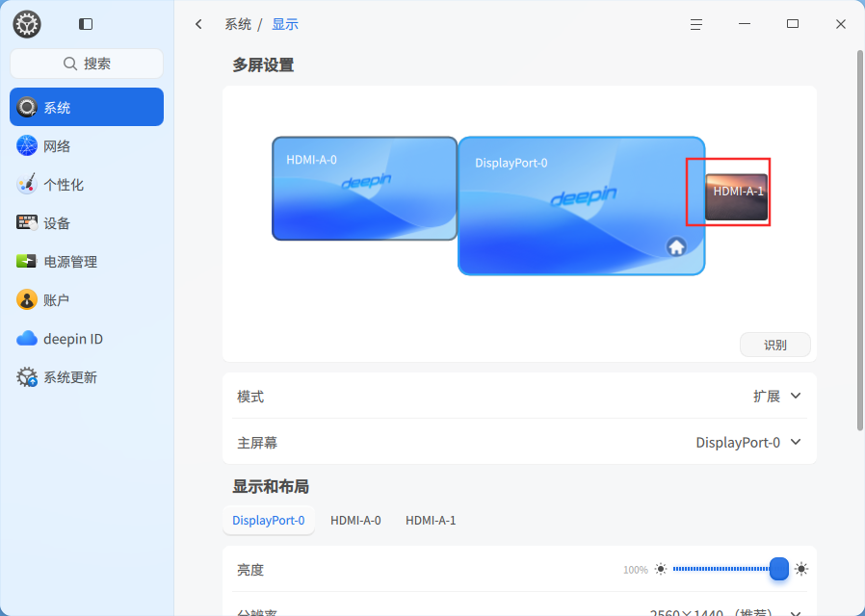Click the Identify (识别) button
The image size is (865, 616).
(x=775, y=345)
